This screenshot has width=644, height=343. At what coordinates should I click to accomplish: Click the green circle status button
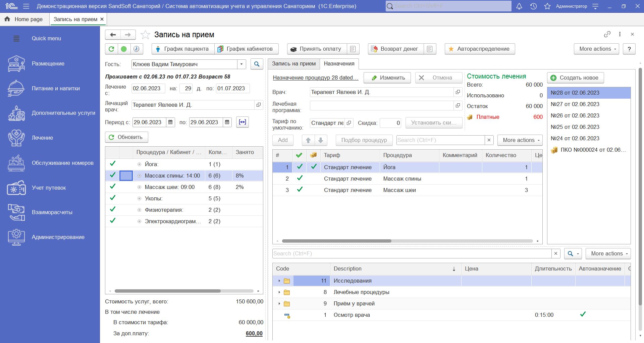(x=124, y=49)
